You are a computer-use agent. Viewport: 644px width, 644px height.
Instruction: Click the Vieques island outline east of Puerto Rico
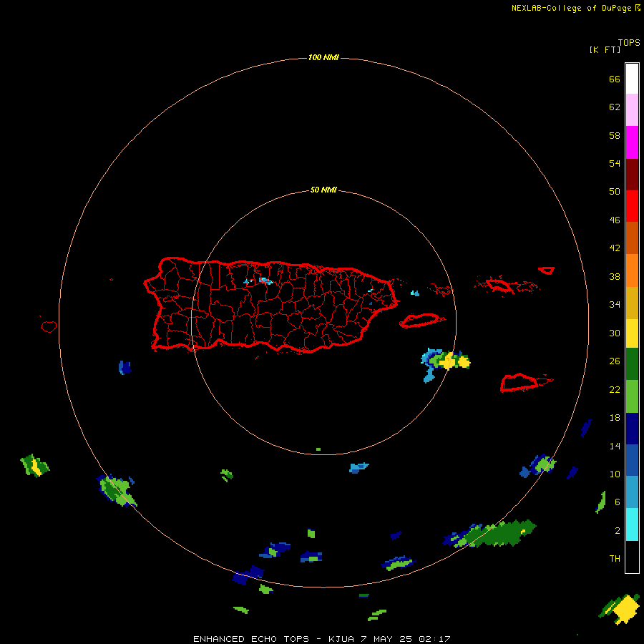(x=421, y=321)
